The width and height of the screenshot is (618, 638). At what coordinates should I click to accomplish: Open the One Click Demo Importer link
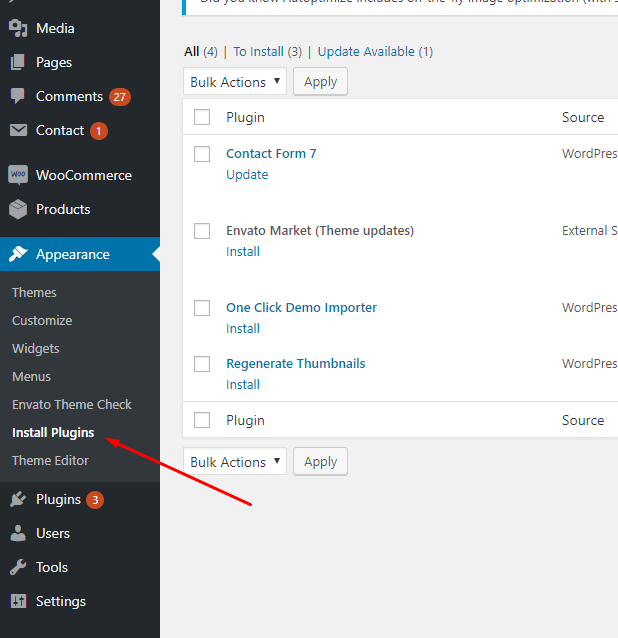(301, 308)
